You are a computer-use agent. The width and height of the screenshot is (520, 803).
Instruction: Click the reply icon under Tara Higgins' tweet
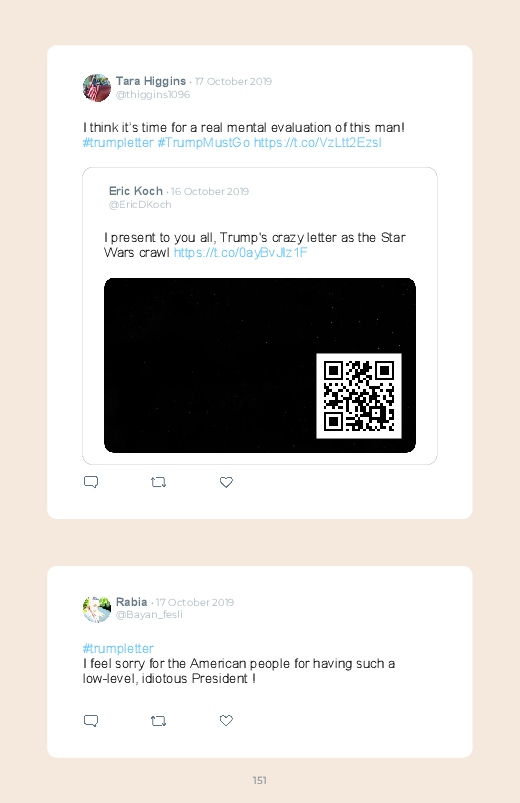(x=91, y=482)
